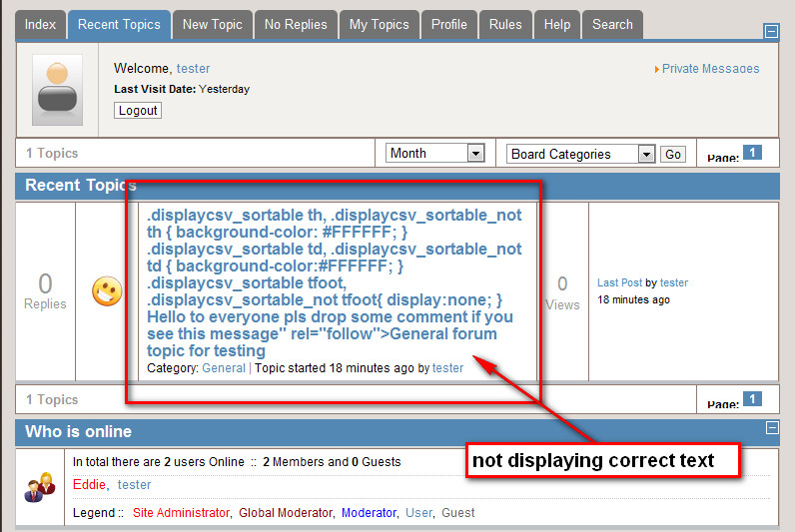
Task: Open Private Messages link
Action: click(709, 69)
